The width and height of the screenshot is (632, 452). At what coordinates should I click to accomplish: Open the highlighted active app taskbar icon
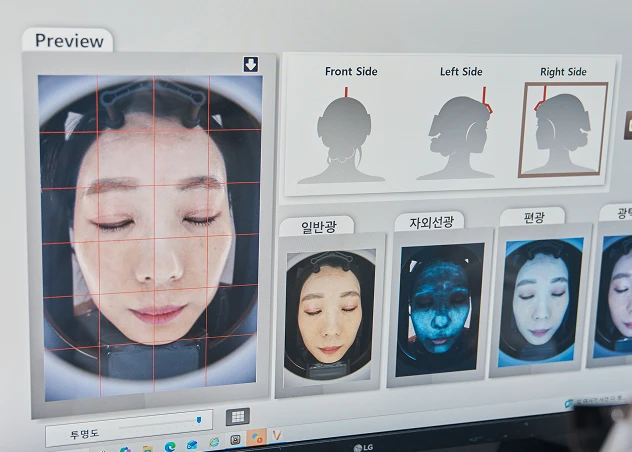(x=256, y=437)
